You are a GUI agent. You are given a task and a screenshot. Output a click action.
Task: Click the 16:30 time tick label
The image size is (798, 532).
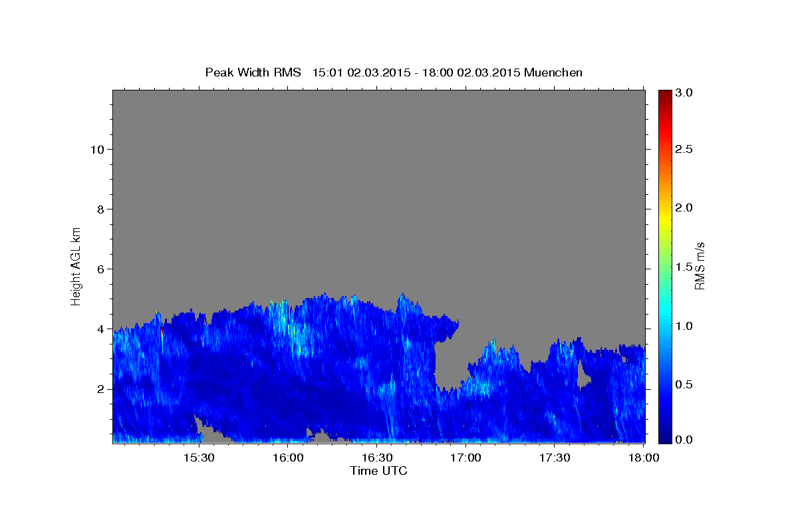coord(377,458)
